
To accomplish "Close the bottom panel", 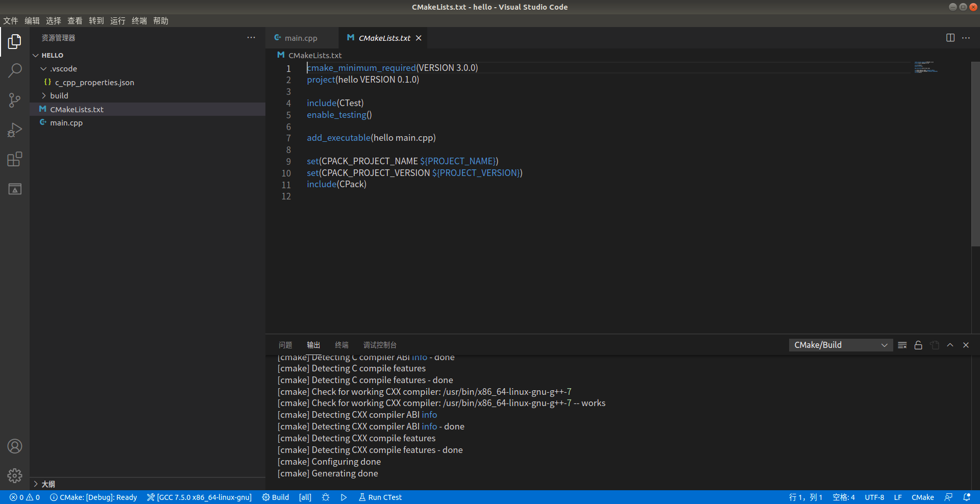I will pos(966,345).
